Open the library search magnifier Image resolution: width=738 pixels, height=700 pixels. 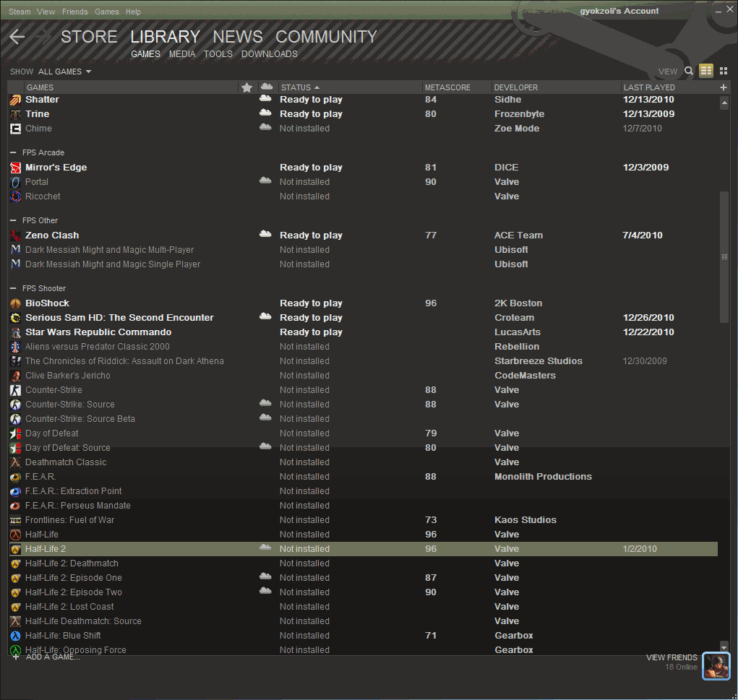(689, 71)
